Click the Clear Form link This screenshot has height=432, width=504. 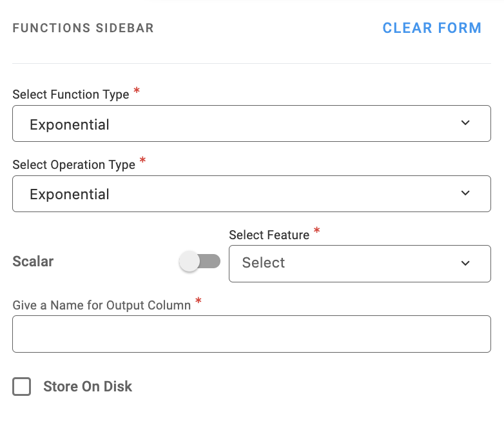(x=432, y=28)
